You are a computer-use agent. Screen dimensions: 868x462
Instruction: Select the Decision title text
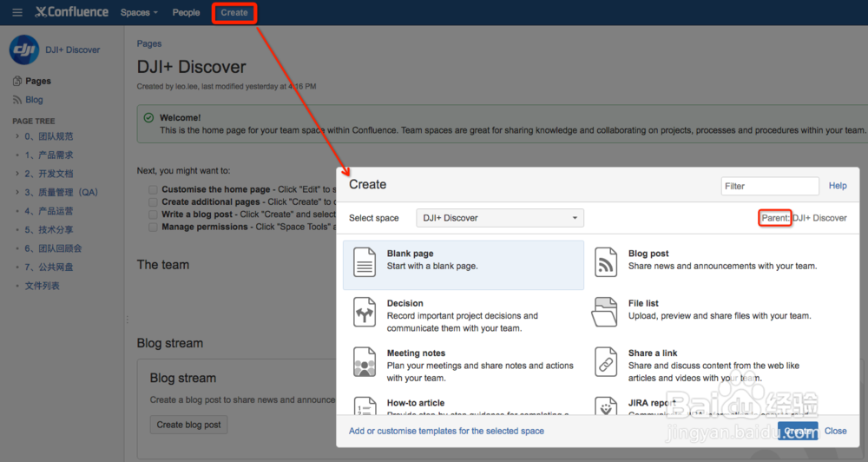[404, 303]
